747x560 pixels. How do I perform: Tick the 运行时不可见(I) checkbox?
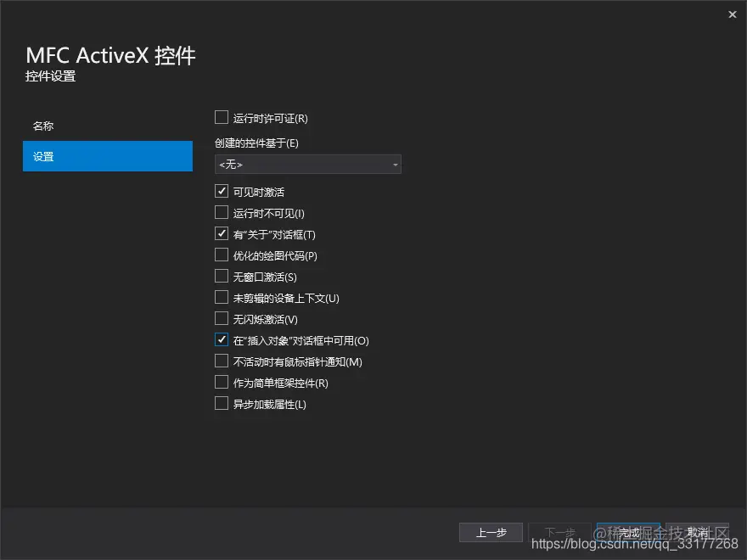[222, 212]
